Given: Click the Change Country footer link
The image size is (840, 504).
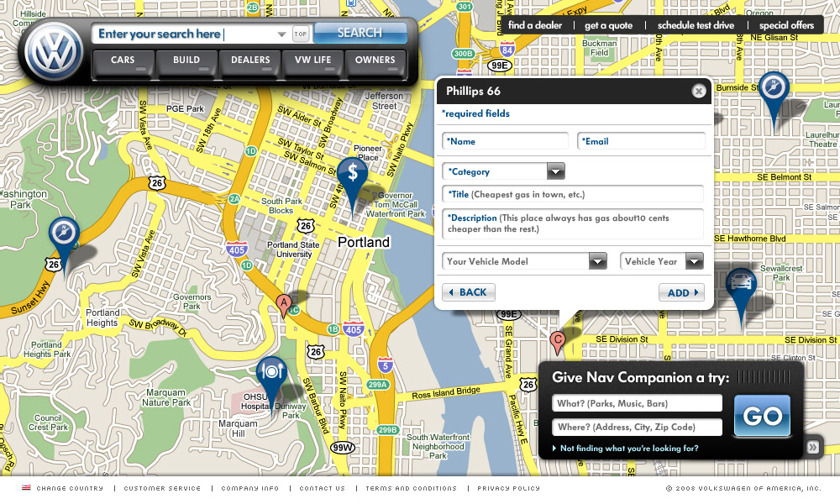Looking at the screenshot, I should coord(70,489).
